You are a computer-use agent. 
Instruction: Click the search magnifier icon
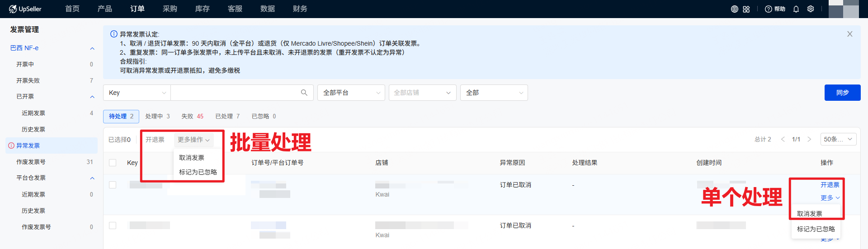tap(304, 93)
